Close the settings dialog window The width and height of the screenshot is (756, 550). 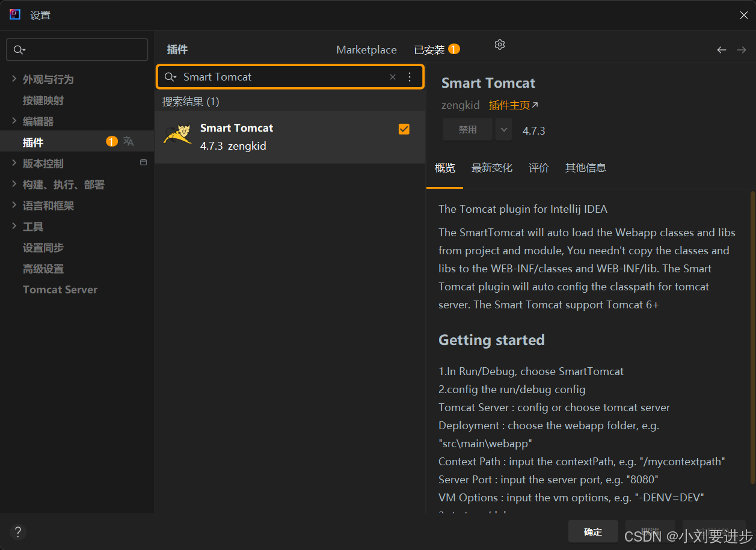[744, 15]
